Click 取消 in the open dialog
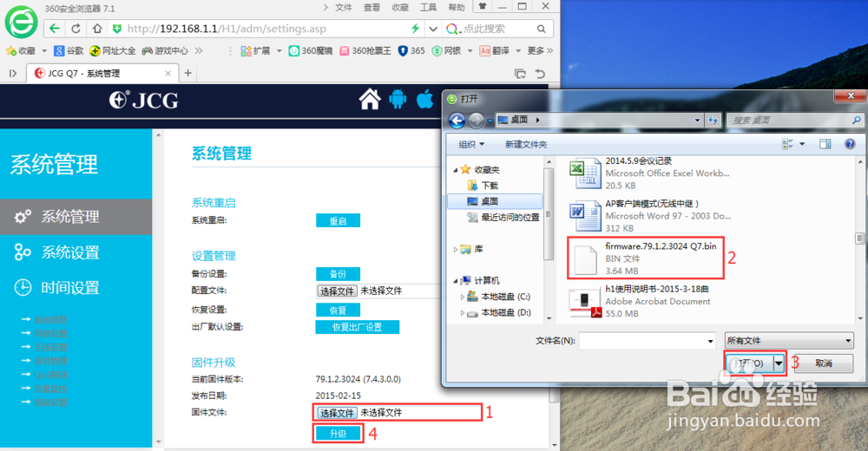Viewport: 868px width, 451px height. click(823, 363)
